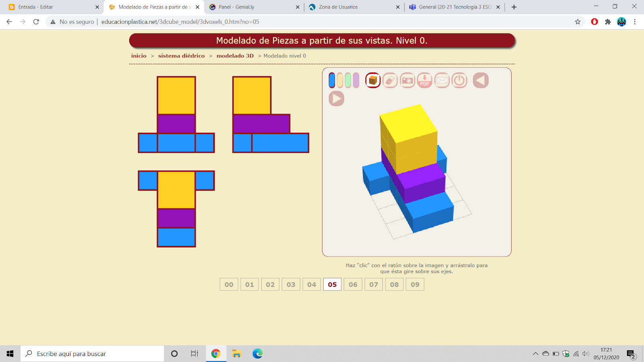Screen dimensions: 644x362
Task: Close the Entrada - Editar tab
Action: pos(97,7)
